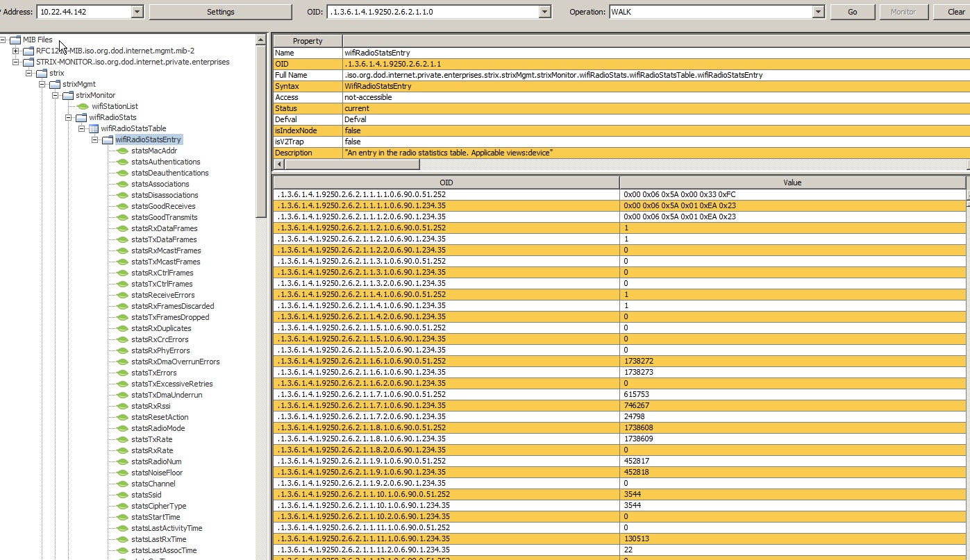Click the property panel horizontal scrollbar thumb

pyautogui.click(x=352, y=164)
